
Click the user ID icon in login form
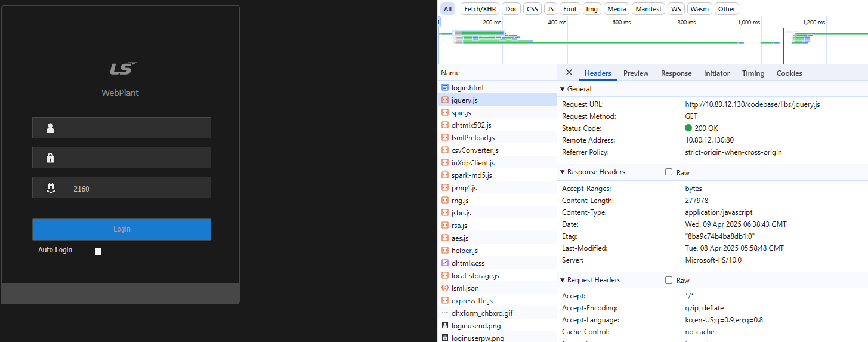coord(50,128)
